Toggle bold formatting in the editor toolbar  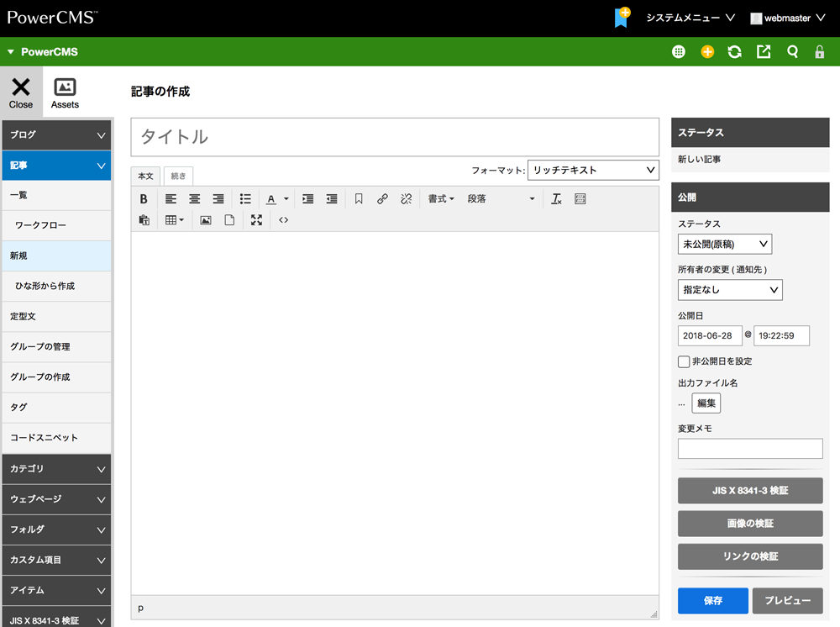click(144, 198)
